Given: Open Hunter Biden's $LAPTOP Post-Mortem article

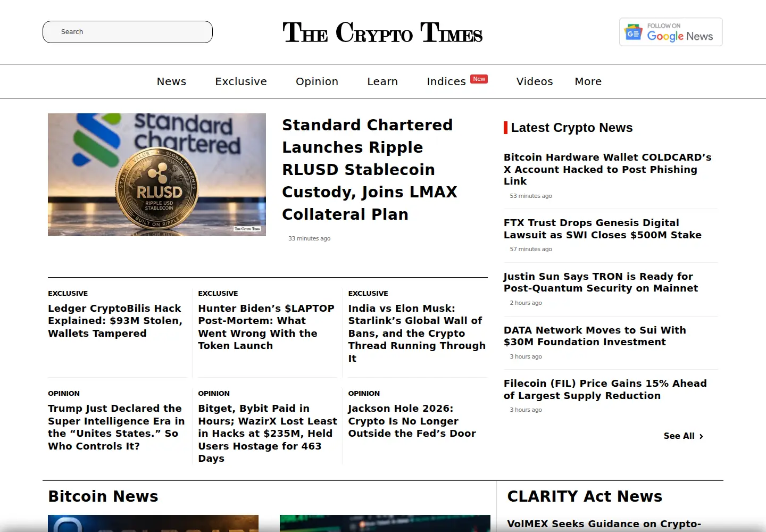Looking at the screenshot, I should [x=267, y=327].
